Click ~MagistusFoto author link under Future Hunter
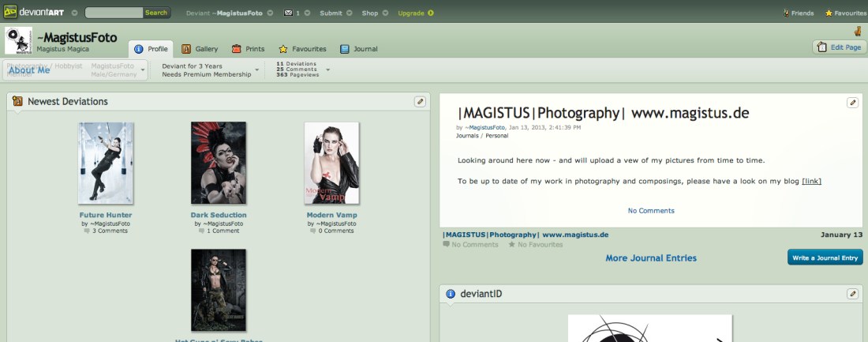868x342 pixels. tap(109, 224)
